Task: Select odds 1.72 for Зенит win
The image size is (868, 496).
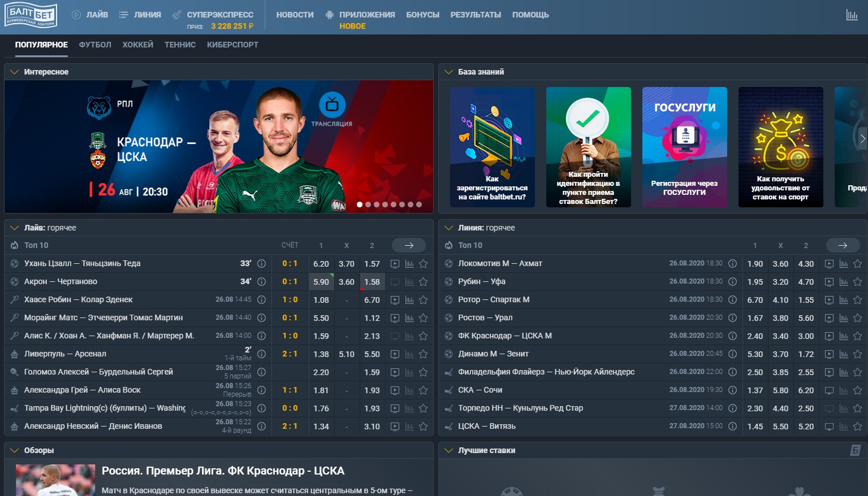Action: point(806,354)
